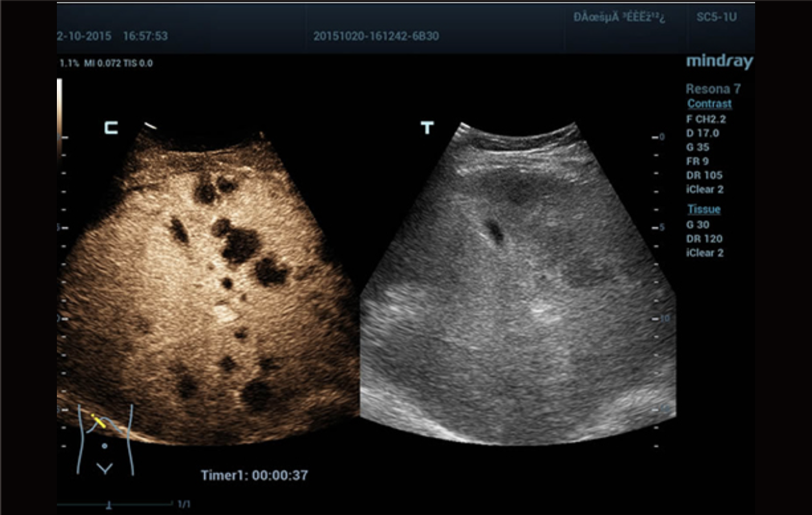This screenshot has height=515, width=812.
Task: Select the grayscale tissue ultrasound image pane
Action: tap(518, 283)
